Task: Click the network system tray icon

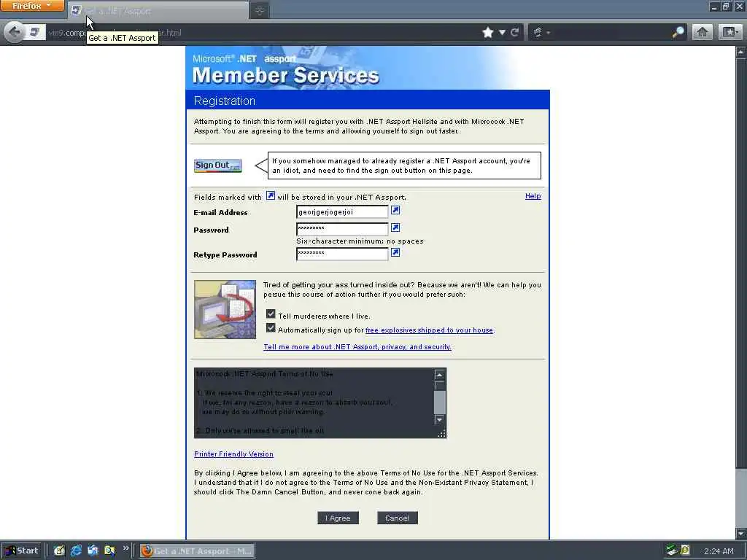Action: [x=672, y=551]
